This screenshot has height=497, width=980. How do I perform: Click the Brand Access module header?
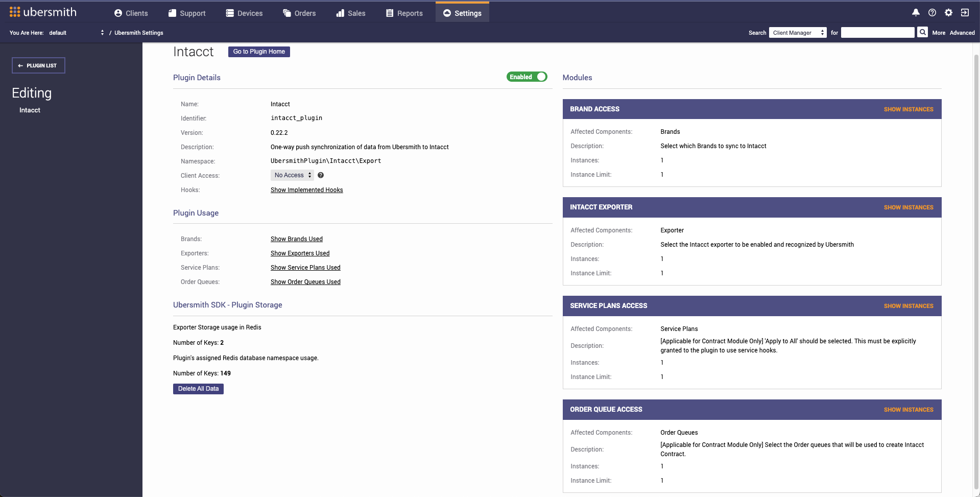(x=752, y=109)
